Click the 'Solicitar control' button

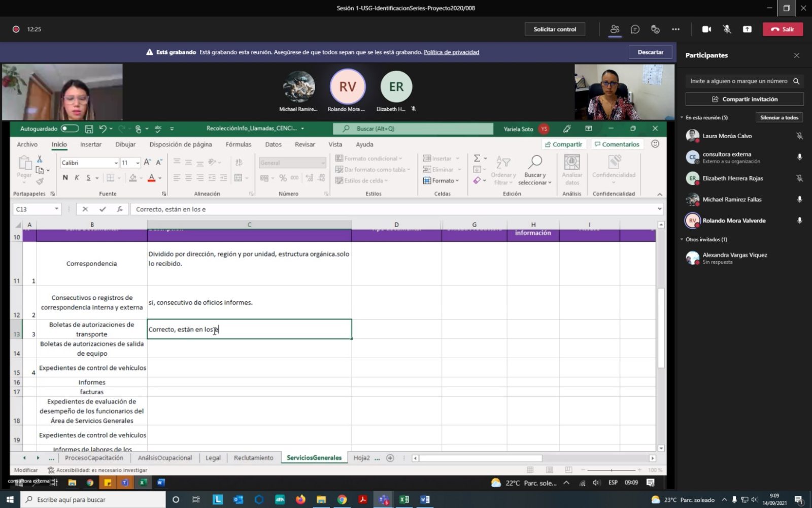click(555, 29)
